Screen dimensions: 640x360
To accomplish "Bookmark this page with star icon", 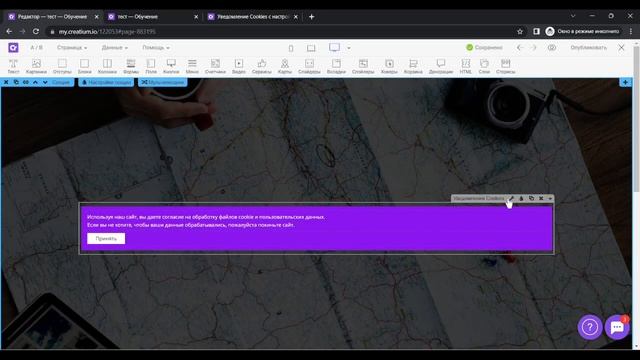I will 520,31.
